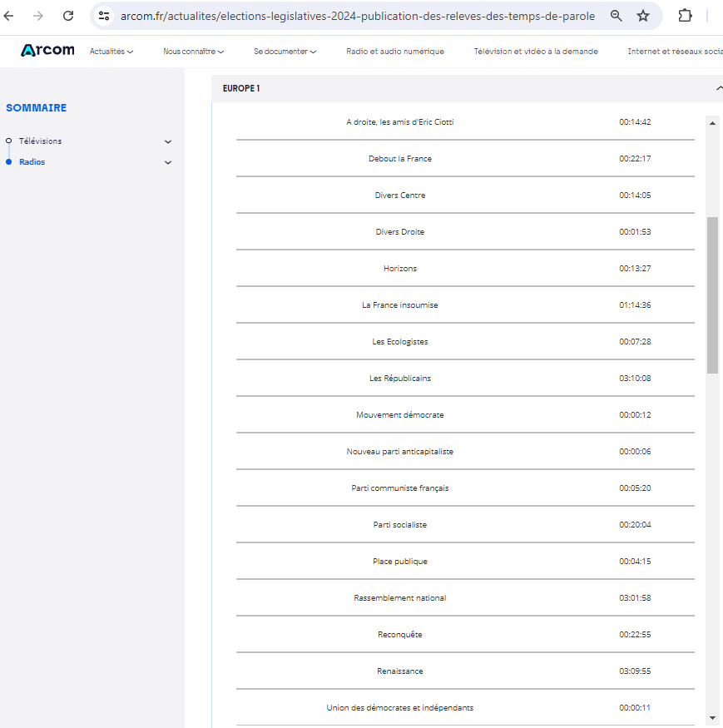Click 'Parti socialiste' row label
This screenshot has height=728, width=723.
pyautogui.click(x=400, y=525)
